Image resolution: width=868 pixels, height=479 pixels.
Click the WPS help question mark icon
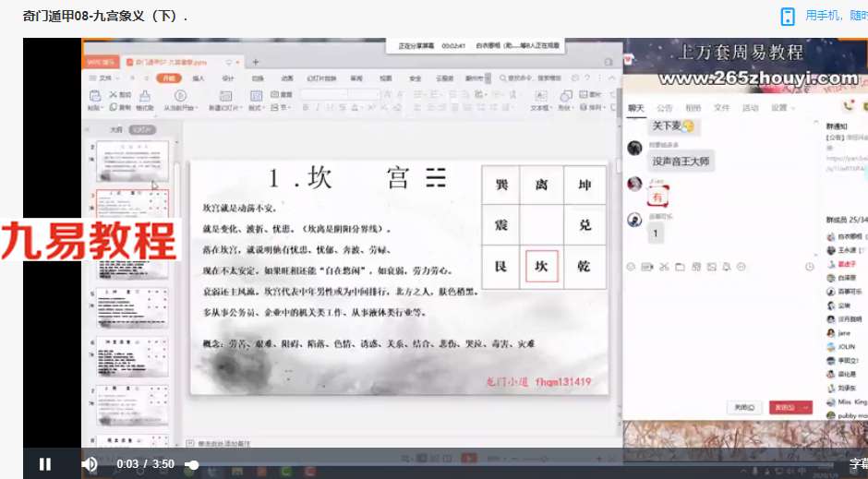point(588,78)
